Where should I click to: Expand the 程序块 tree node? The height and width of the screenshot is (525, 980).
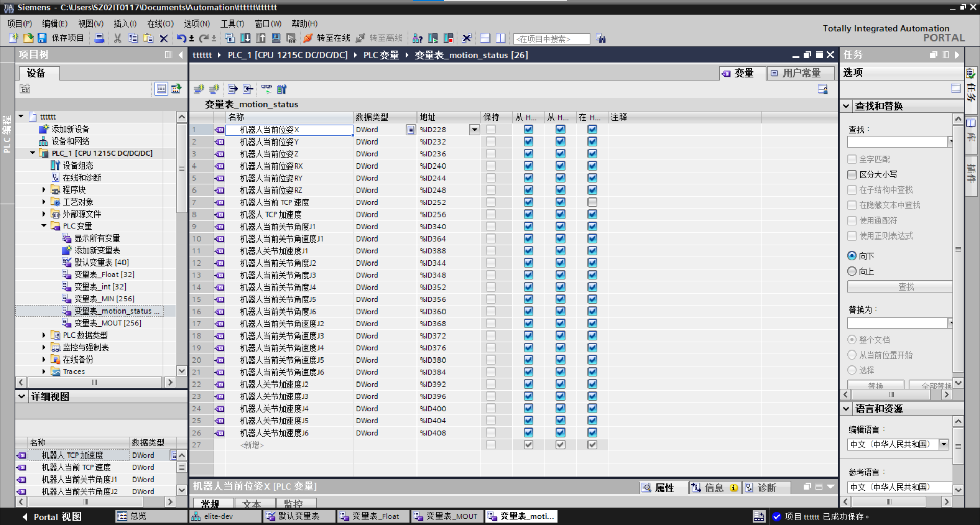(44, 189)
